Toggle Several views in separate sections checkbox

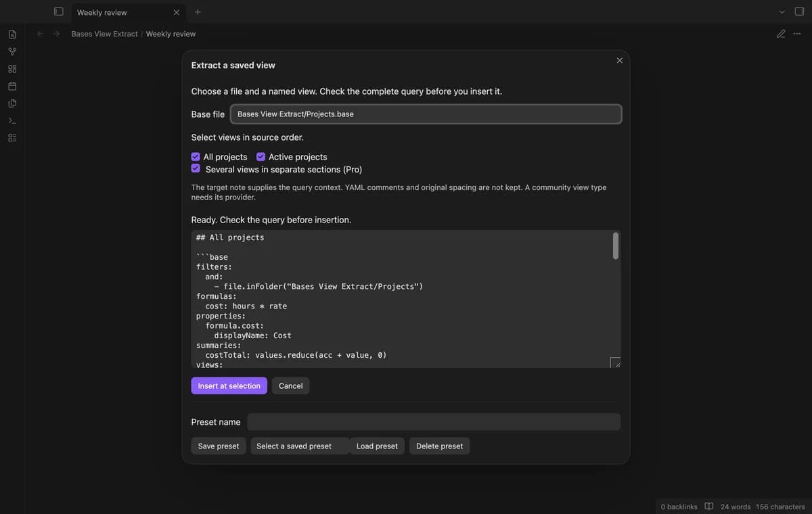click(196, 168)
